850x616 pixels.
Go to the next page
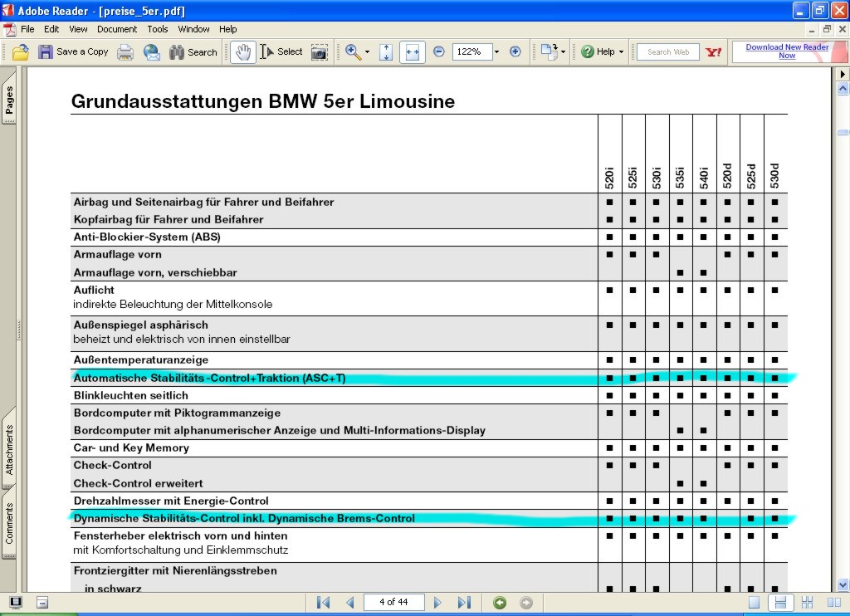pos(437,603)
